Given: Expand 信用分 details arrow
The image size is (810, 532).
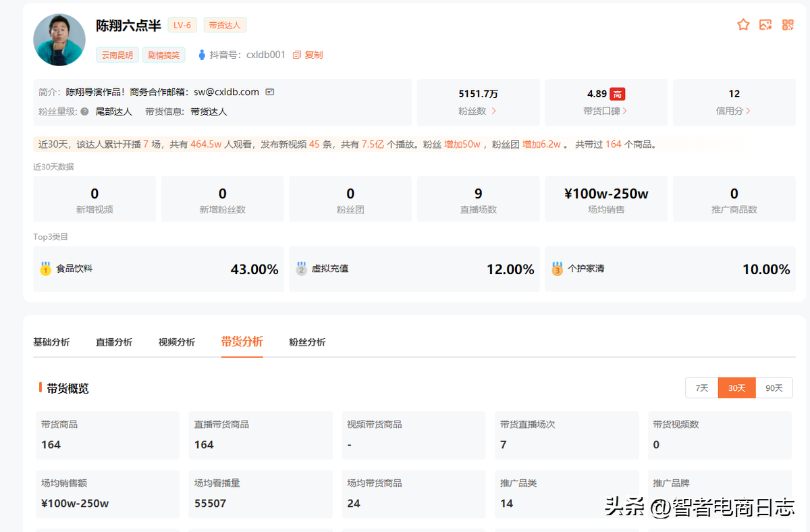Looking at the screenshot, I should (x=748, y=111).
